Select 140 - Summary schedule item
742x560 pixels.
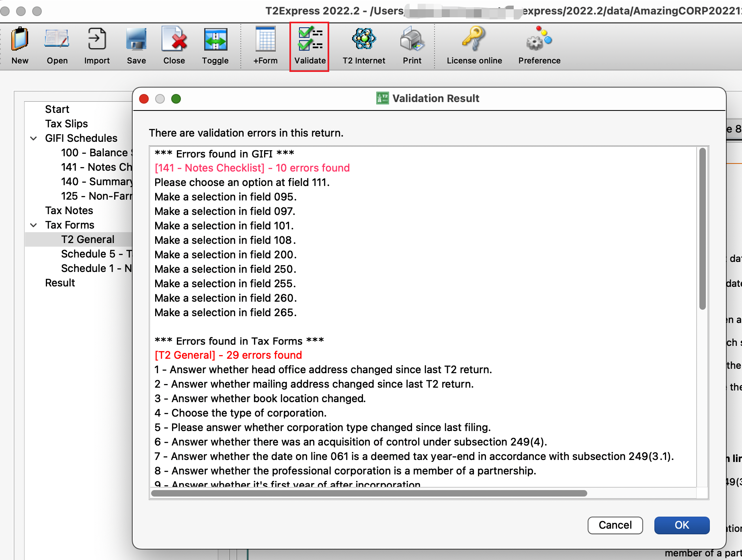(96, 182)
